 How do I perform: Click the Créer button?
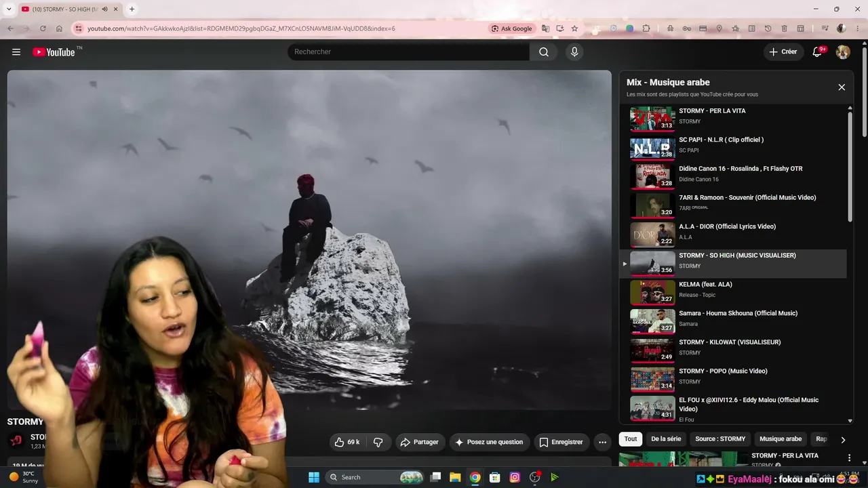pyautogui.click(x=784, y=52)
